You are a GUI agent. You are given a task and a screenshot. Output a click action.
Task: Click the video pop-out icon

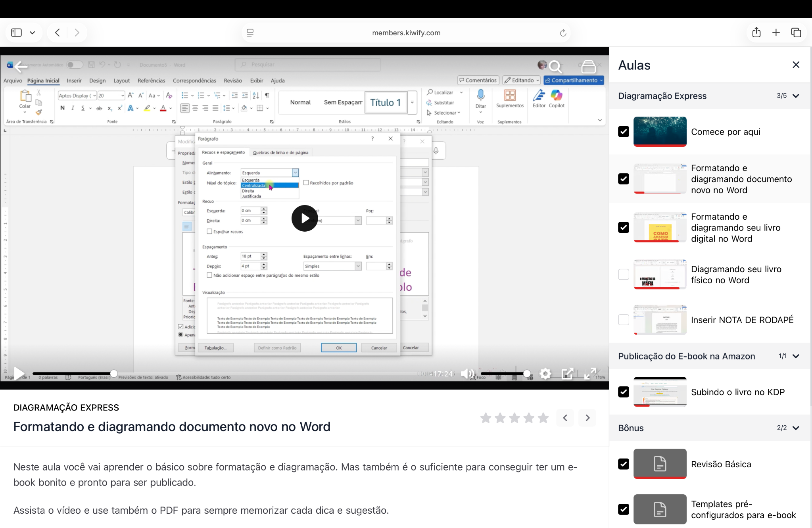(568, 374)
